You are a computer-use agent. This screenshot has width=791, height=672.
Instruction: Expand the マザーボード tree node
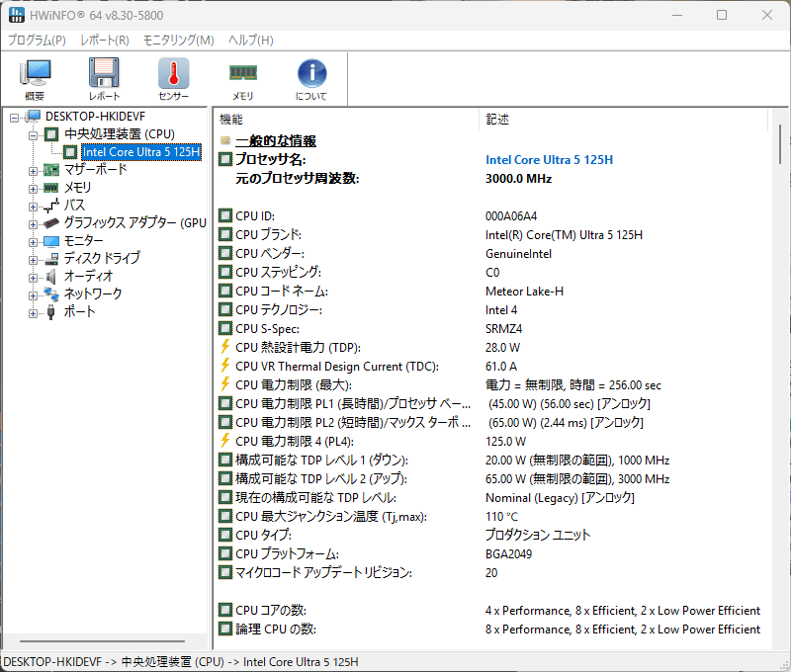[x=34, y=170]
